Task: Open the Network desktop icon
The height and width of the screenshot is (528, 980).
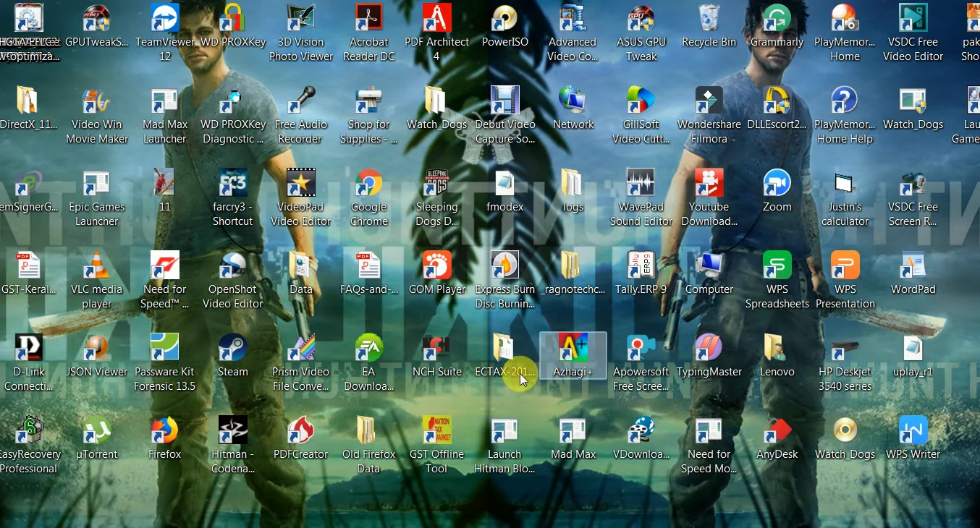Action: [x=573, y=101]
